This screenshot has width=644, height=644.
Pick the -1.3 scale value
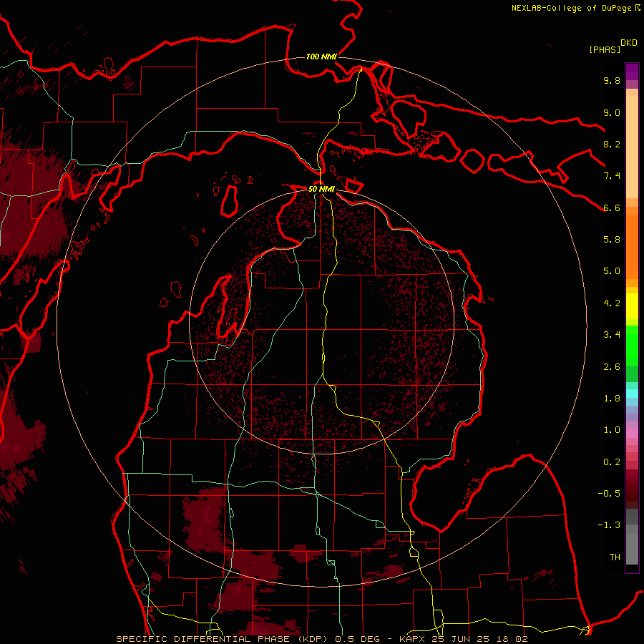pyautogui.click(x=609, y=525)
